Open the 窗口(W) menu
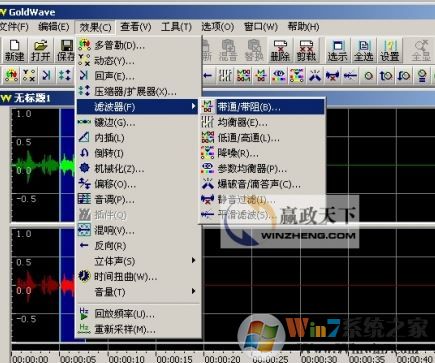Image resolution: width=435 pixels, height=363 pixels. coord(261,27)
